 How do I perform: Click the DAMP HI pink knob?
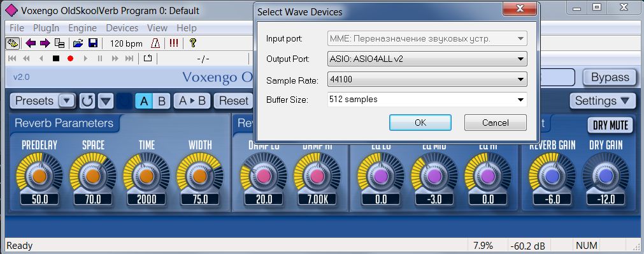click(317, 176)
